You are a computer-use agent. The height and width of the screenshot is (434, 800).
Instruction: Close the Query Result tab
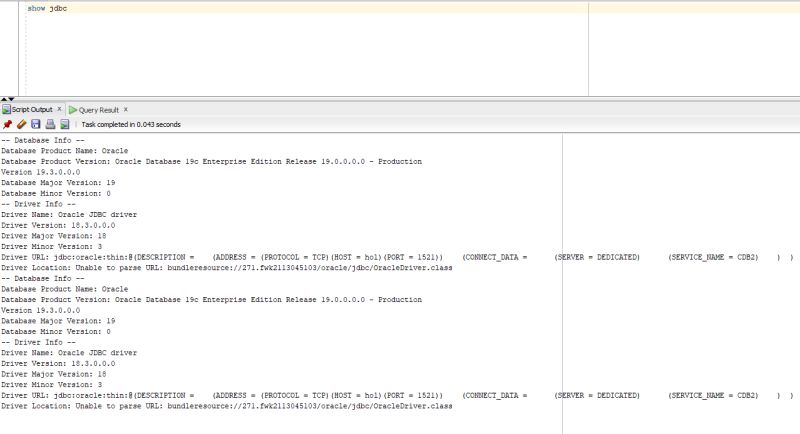click(126, 109)
